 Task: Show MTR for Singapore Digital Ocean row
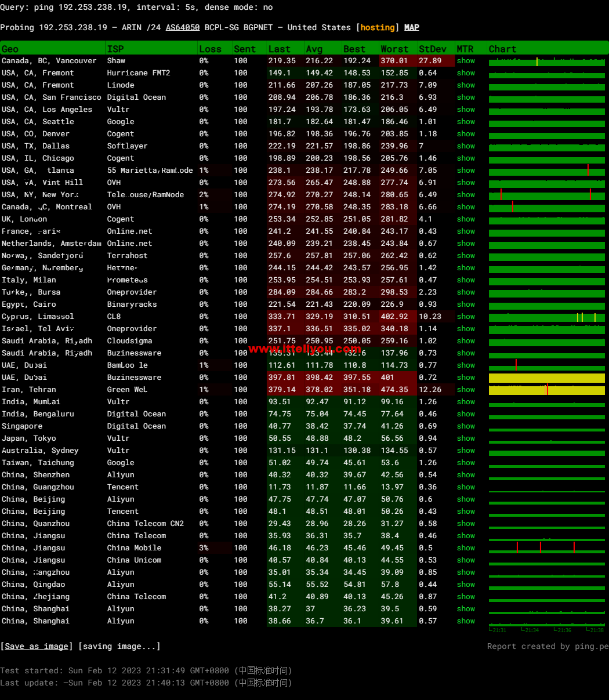coord(466,426)
